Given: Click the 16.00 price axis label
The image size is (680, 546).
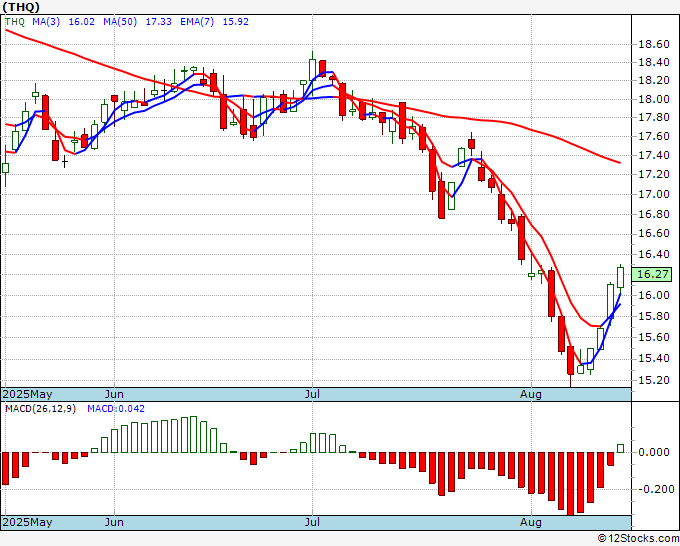Looking at the screenshot, I should pos(654,295).
